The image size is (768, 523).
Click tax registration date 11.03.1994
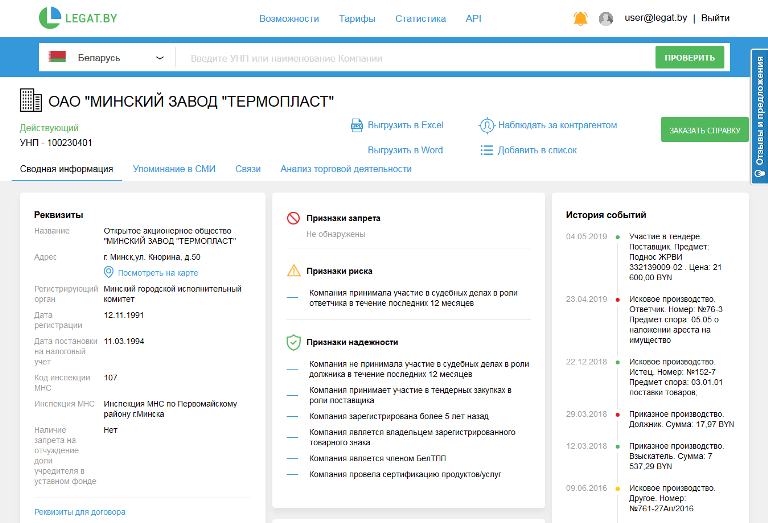point(124,341)
